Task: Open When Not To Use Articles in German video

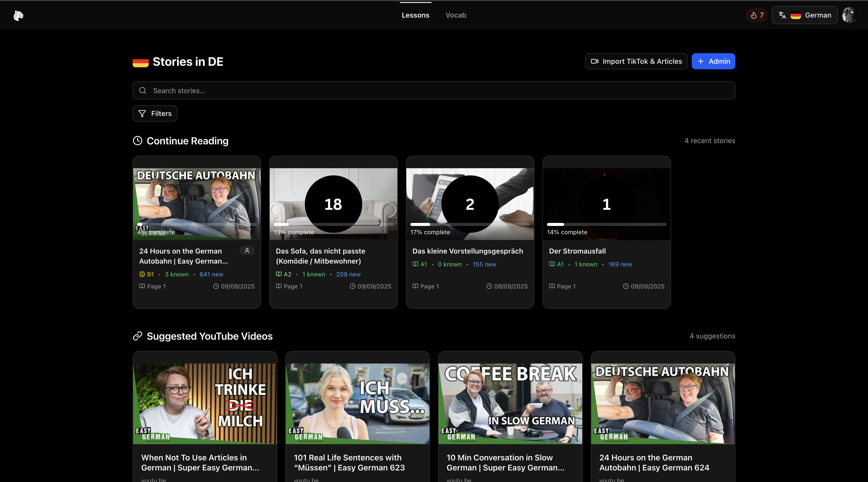Action: [x=200, y=462]
